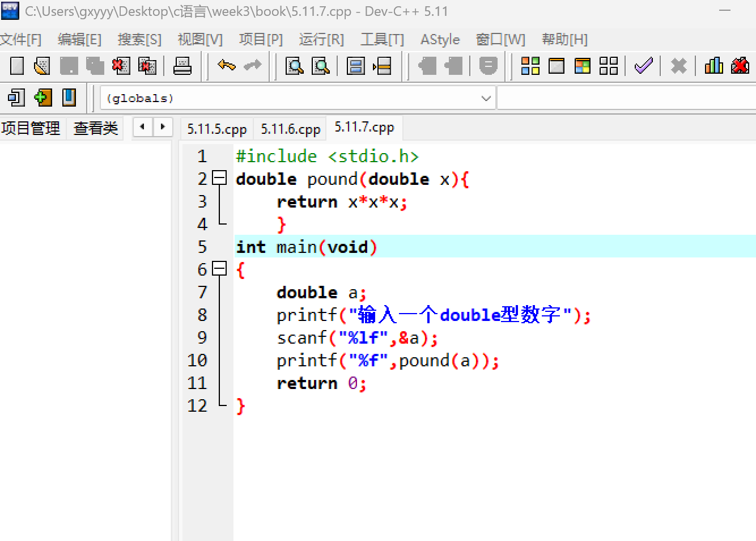Start debugging with the purple checkmark icon
Viewport: 756px width, 541px height.
(x=644, y=66)
